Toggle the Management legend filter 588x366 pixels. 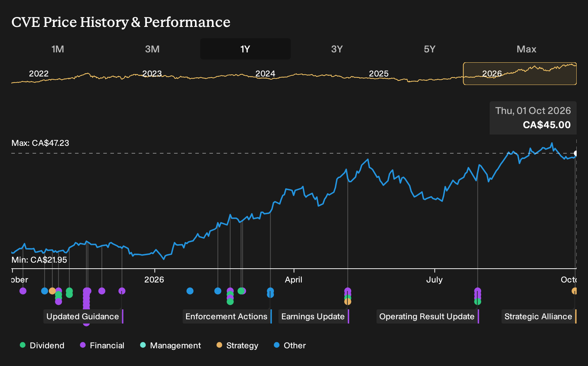[x=171, y=345]
